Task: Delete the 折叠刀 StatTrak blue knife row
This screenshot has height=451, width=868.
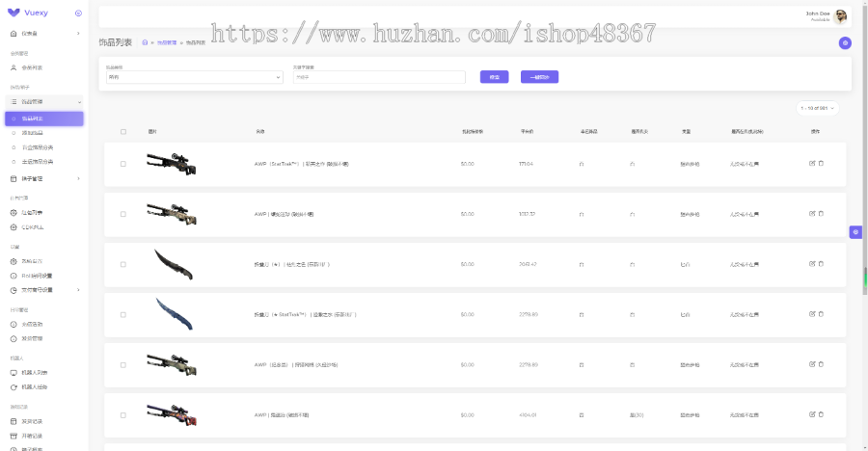Action: pos(821,314)
